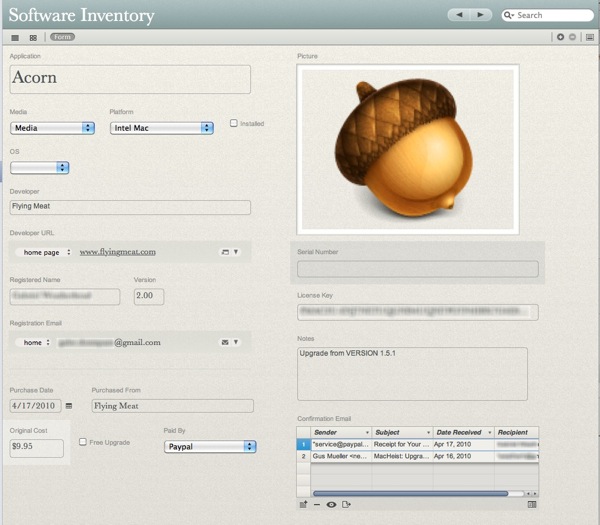Click the scrollbar right arrow
The width and height of the screenshot is (600, 525).
tap(535, 494)
